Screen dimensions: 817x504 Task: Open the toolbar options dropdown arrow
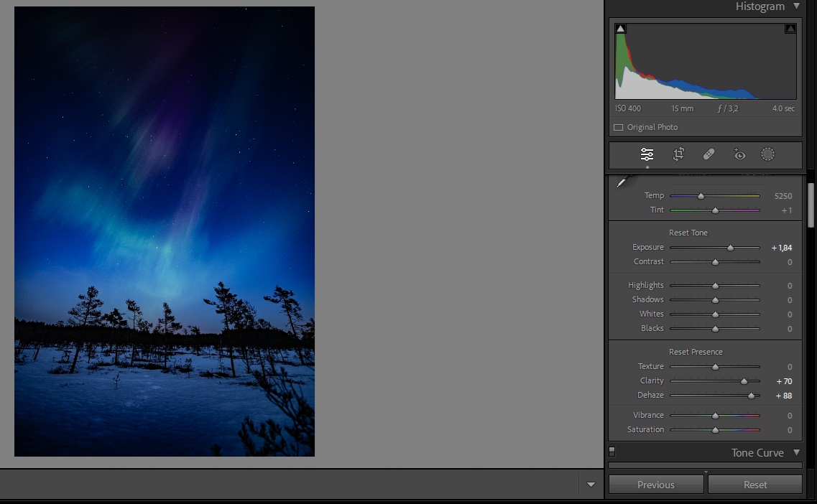click(591, 485)
